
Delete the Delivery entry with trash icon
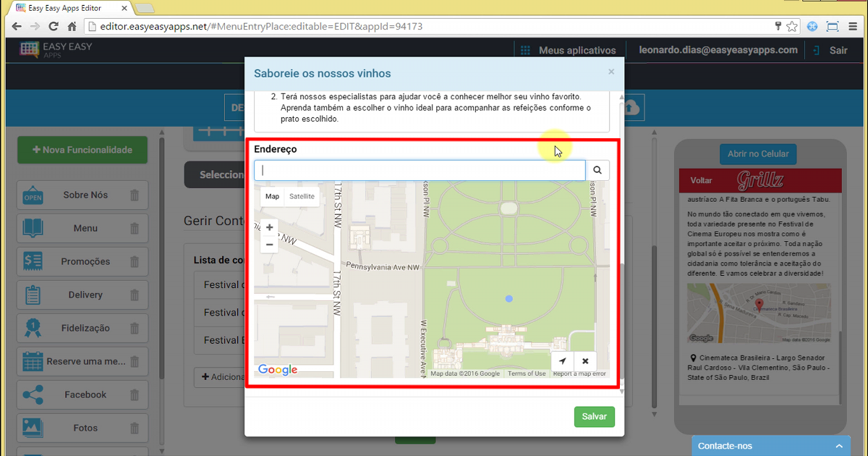click(x=135, y=295)
